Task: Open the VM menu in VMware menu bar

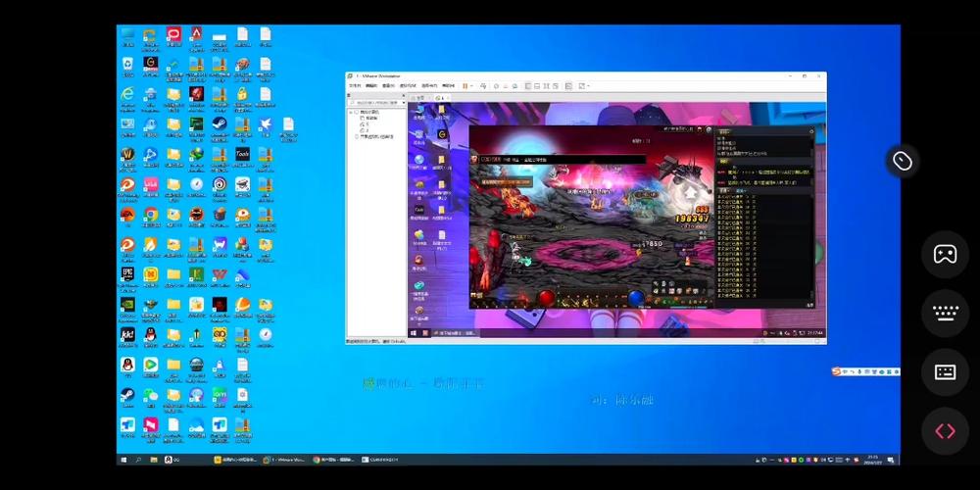Action: [x=408, y=85]
